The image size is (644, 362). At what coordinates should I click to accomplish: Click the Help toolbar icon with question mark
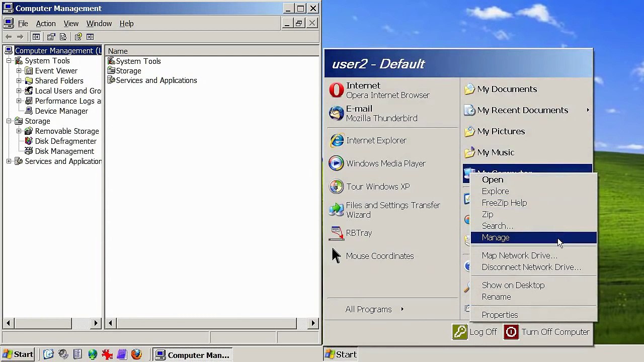tap(78, 37)
